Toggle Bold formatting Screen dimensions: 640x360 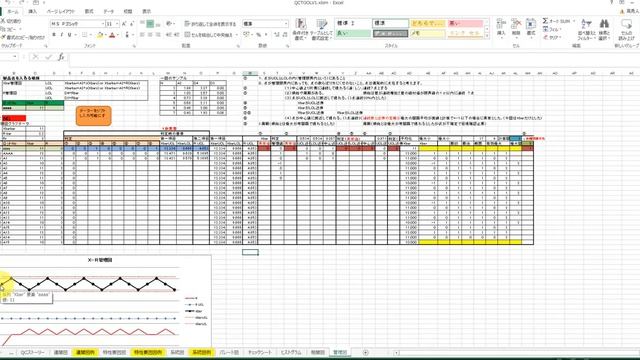[53, 35]
